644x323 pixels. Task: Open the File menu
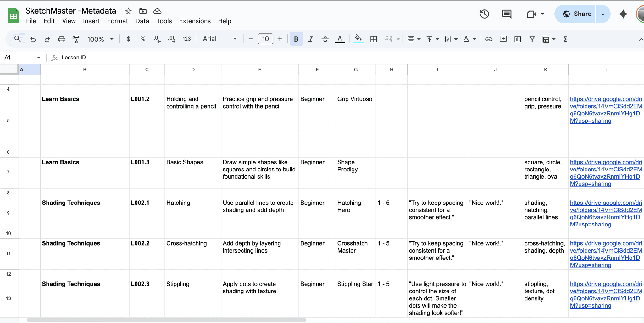point(31,21)
